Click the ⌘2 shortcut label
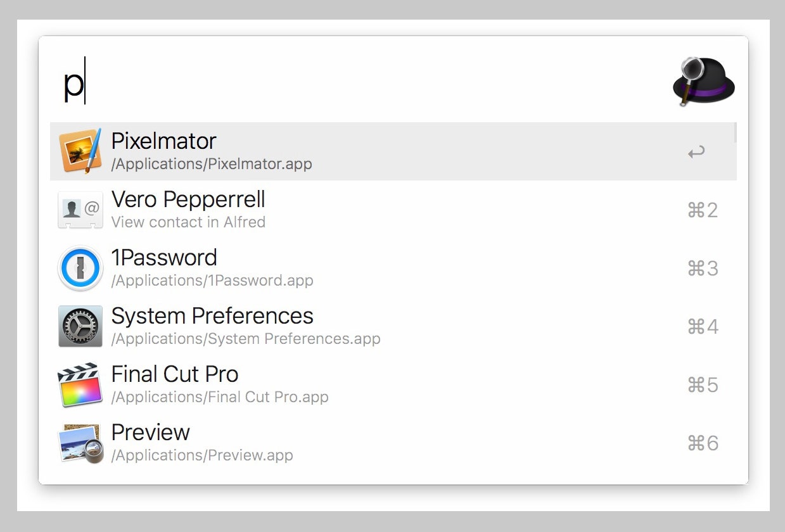Screen dimensions: 785x532 point(703,210)
